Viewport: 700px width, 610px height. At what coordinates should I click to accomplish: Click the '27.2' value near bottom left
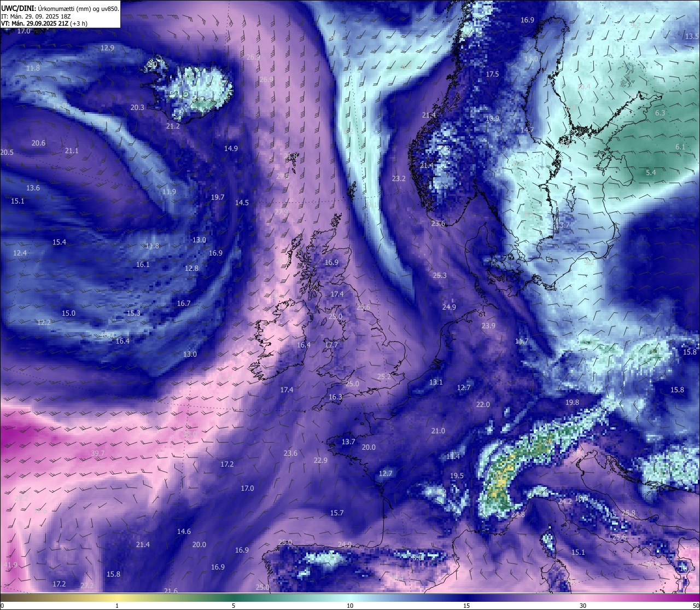(87, 586)
